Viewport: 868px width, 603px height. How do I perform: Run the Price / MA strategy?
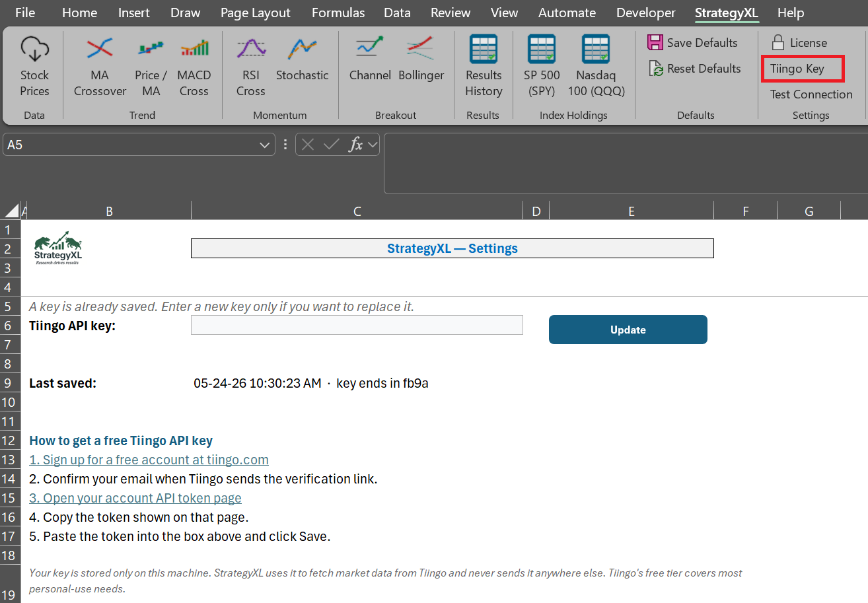click(151, 66)
